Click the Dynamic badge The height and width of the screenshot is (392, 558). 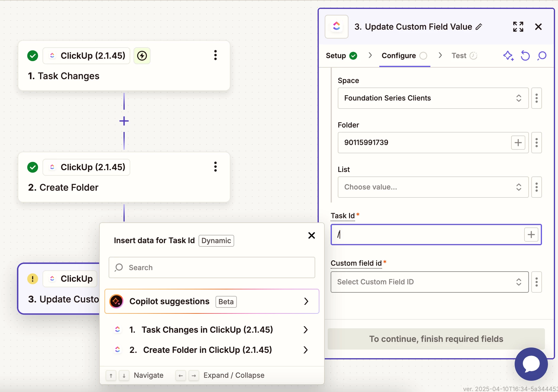coord(216,241)
